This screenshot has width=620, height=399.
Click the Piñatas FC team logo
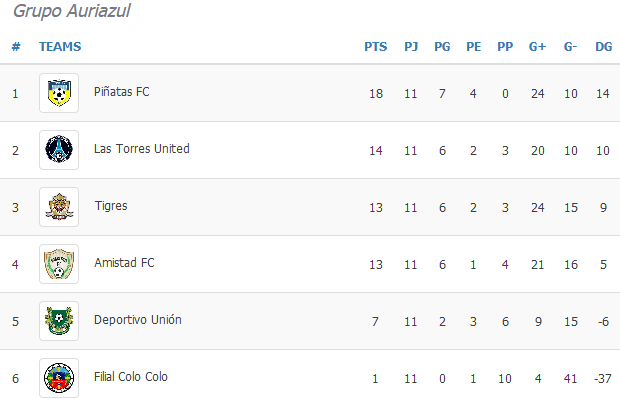[x=59, y=93]
